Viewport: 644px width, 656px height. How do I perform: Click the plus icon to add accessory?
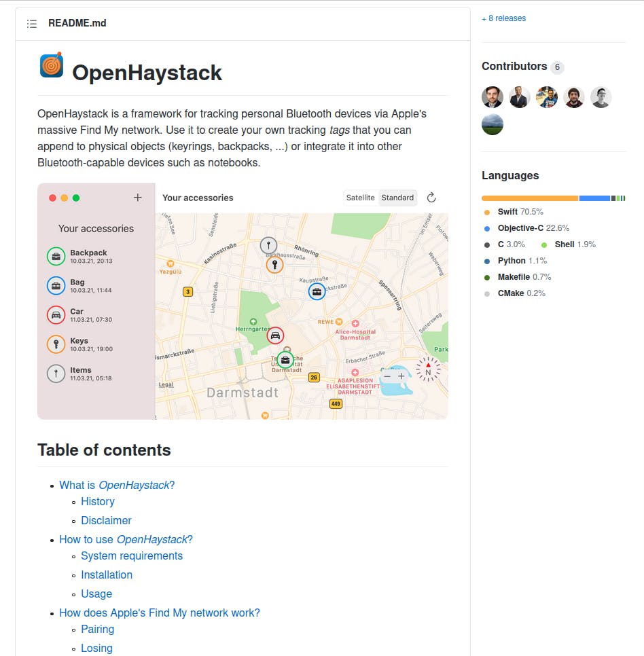(138, 198)
